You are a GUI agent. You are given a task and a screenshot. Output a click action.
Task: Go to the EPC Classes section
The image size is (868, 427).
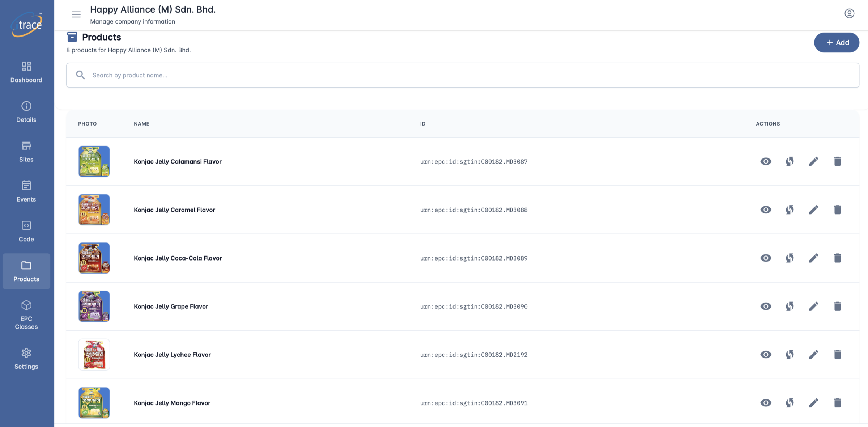26,314
